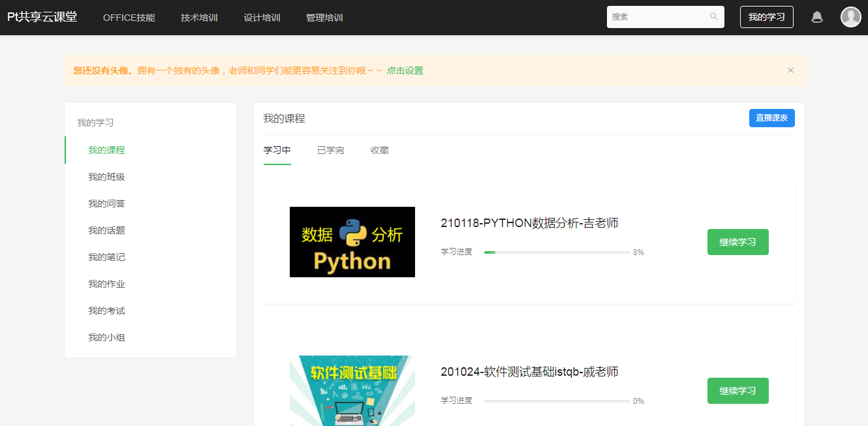Click the 我的学习 header button
868x426 pixels.
click(x=766, y=17)
